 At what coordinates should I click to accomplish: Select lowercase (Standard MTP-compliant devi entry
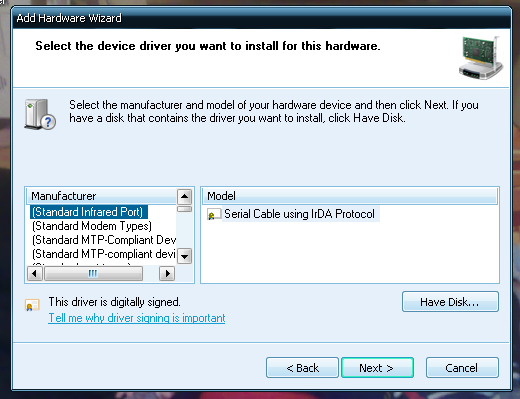click(104, 254)
